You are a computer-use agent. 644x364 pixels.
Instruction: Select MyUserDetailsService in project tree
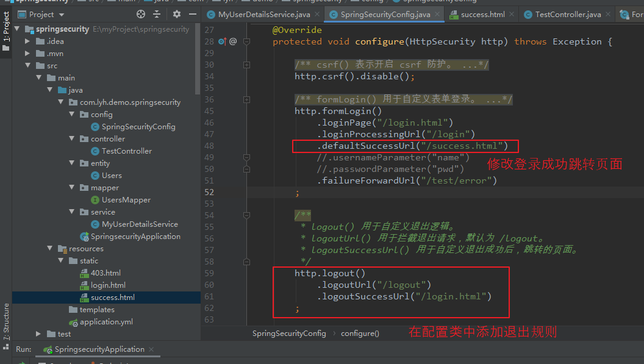pyautogui.click(x=140, y=224)
